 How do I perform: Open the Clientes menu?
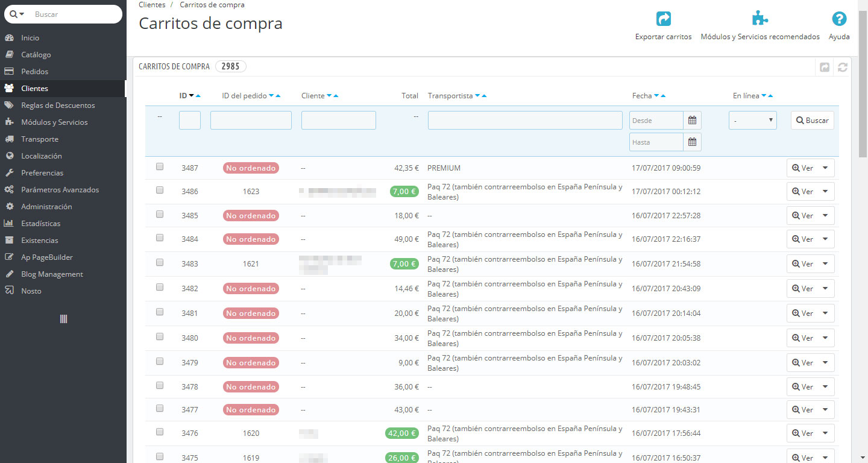pos(63,89)
